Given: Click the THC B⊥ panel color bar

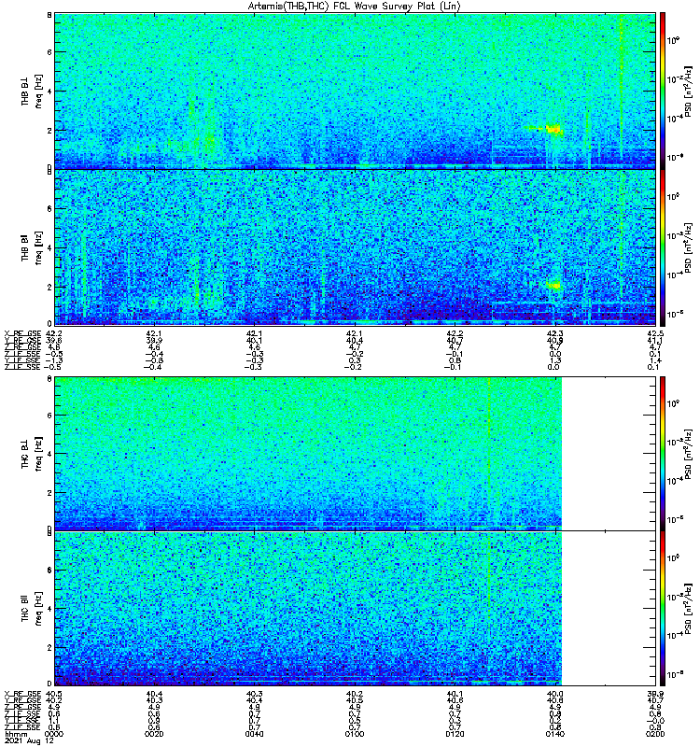Looking at the screenshot, I should 663,453.
